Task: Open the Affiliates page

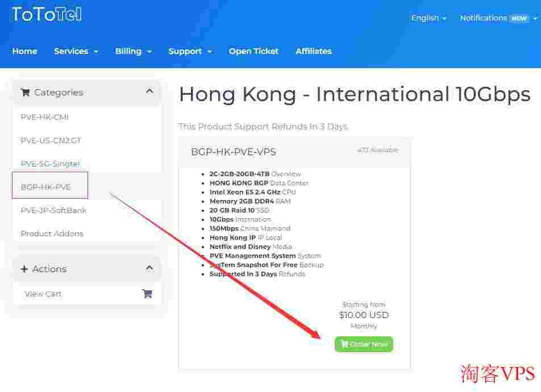Action: point(314,51)
